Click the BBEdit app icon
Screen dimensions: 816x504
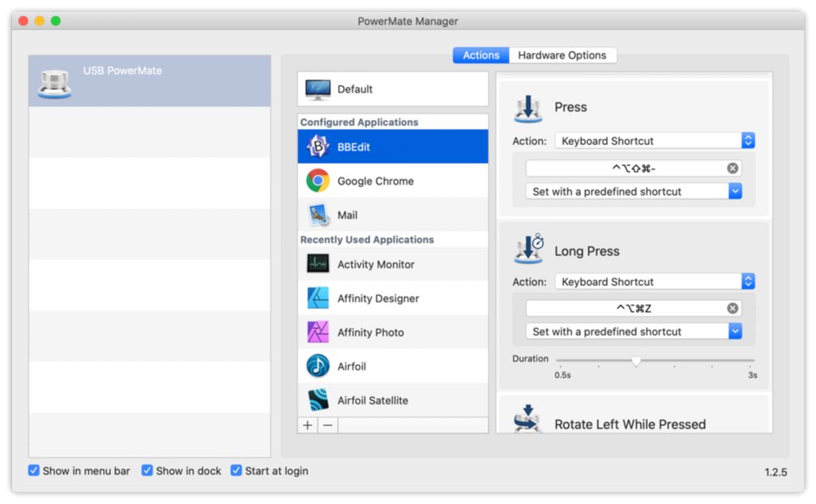pos(318,147)
